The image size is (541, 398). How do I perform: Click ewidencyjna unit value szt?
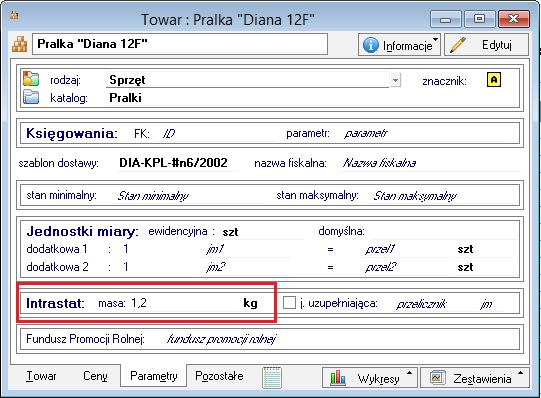point(230,232)
